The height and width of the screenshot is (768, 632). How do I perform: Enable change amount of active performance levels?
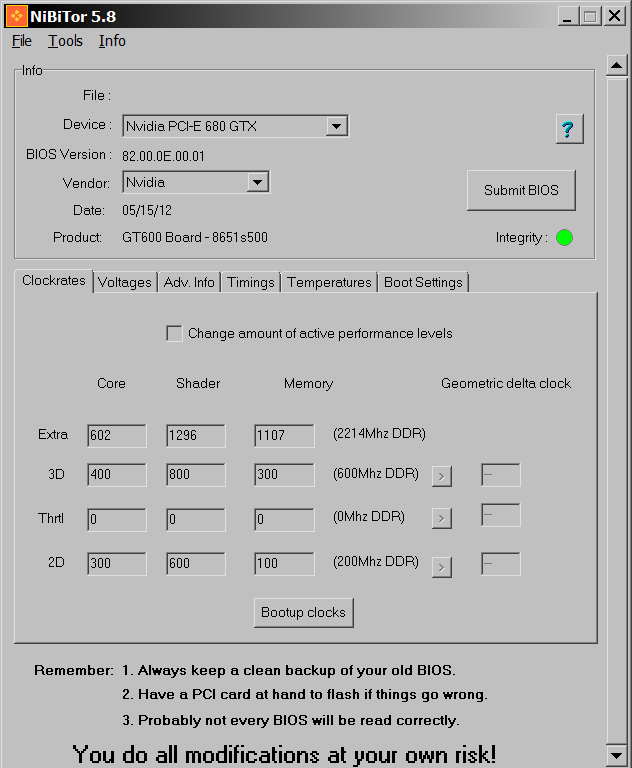tap(174, 334)
